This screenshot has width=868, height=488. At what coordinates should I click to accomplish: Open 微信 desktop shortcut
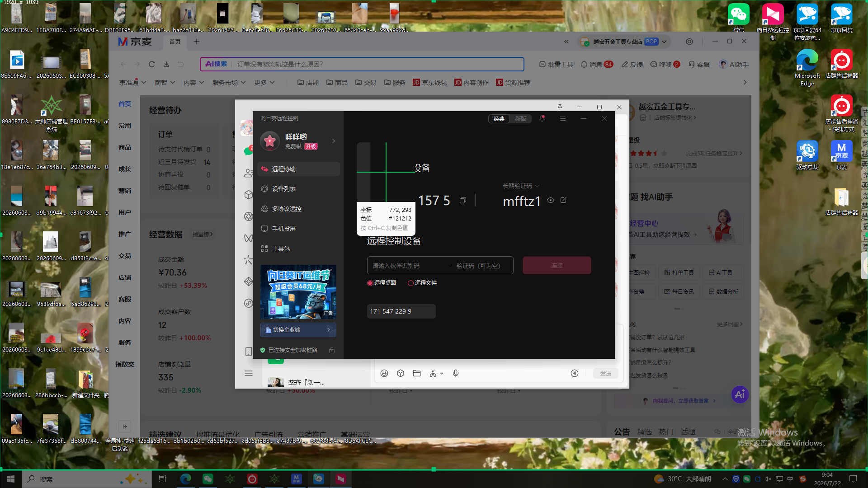coord(739,19)
